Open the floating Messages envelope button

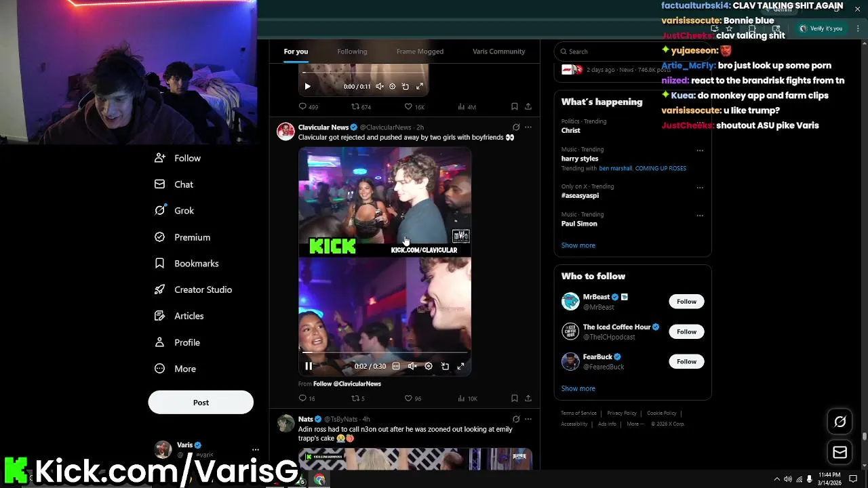840,452
